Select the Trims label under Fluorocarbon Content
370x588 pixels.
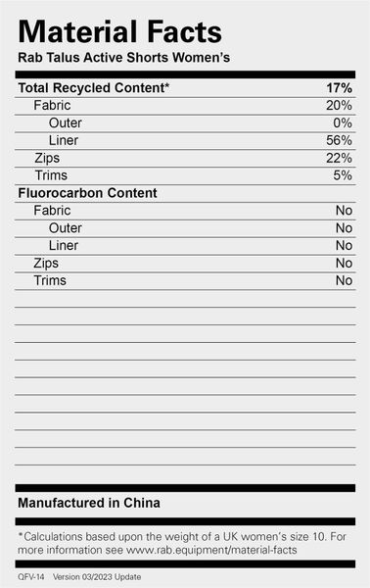point(50,280)
